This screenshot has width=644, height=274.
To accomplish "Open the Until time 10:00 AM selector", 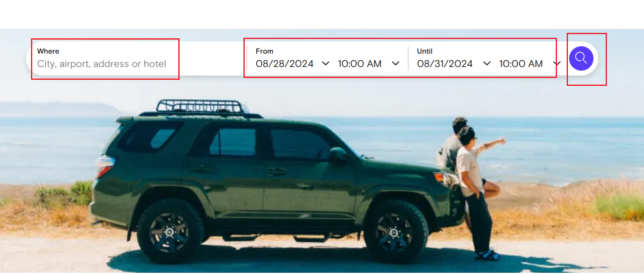I will click(521, 64).
